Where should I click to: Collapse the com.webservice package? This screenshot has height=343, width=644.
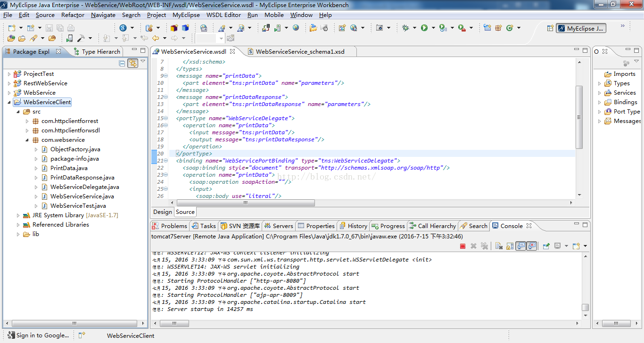(x=27, y=140)
